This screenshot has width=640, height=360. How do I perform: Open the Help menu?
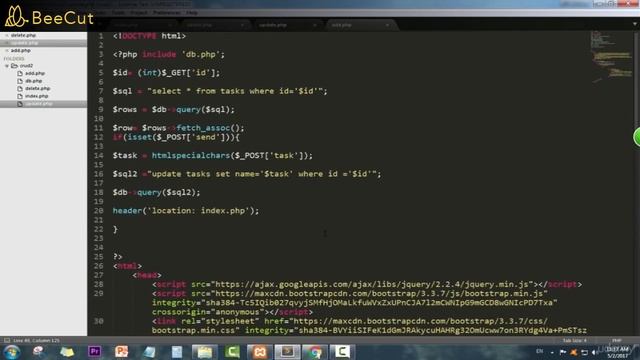click(x=192, y=13)
